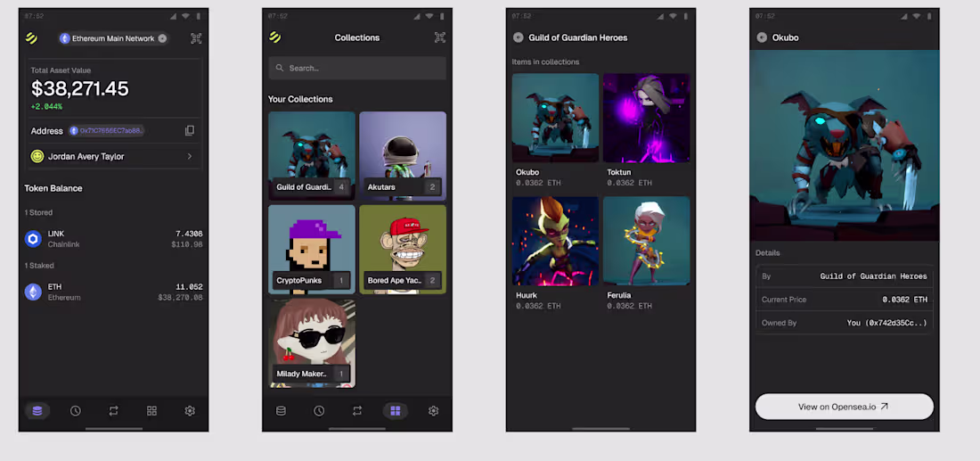Go back from Guild of Guardian Heroes screen
The width and height of the screenshot is (980, 461).
(x=519, y=37)
